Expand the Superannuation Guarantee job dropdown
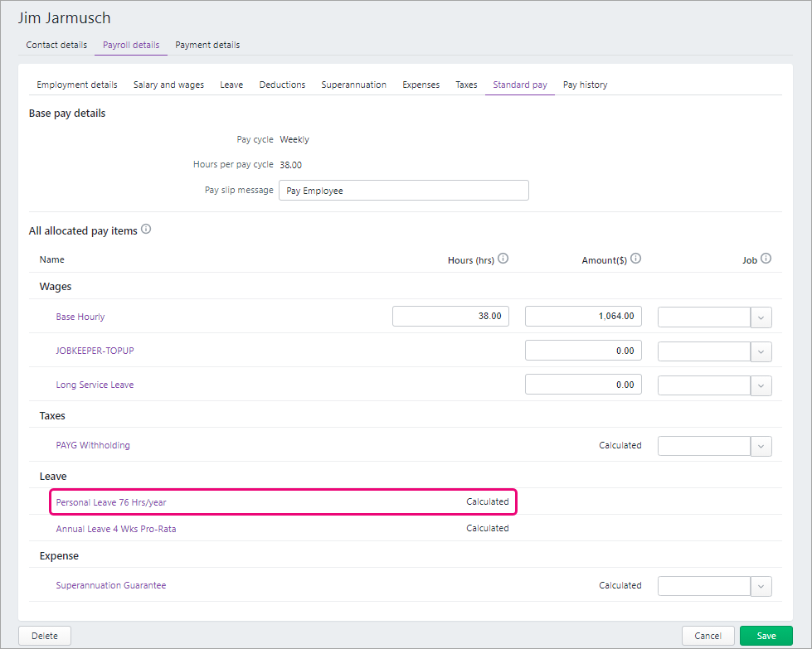Screen dimensions: 812x649 point(761,586)
